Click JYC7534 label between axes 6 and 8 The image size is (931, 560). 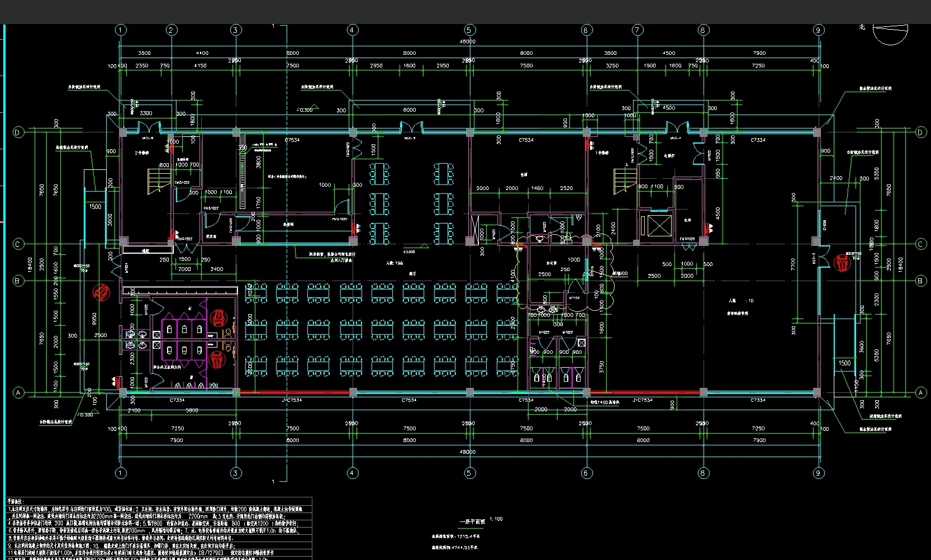click(643, 400)
